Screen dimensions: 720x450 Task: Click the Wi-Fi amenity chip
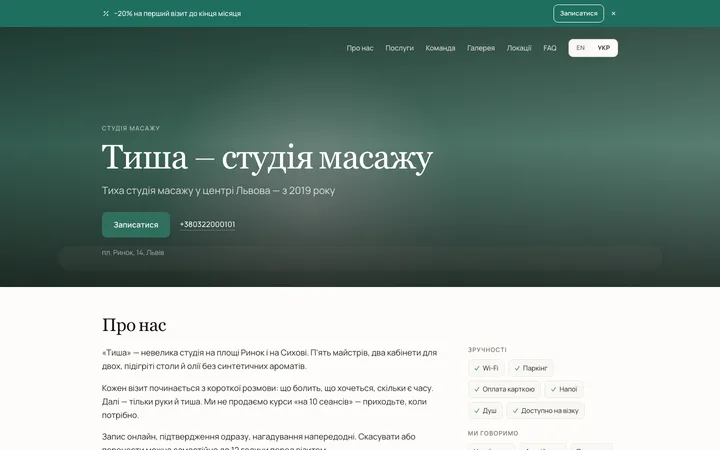click(x=486, y=368)
